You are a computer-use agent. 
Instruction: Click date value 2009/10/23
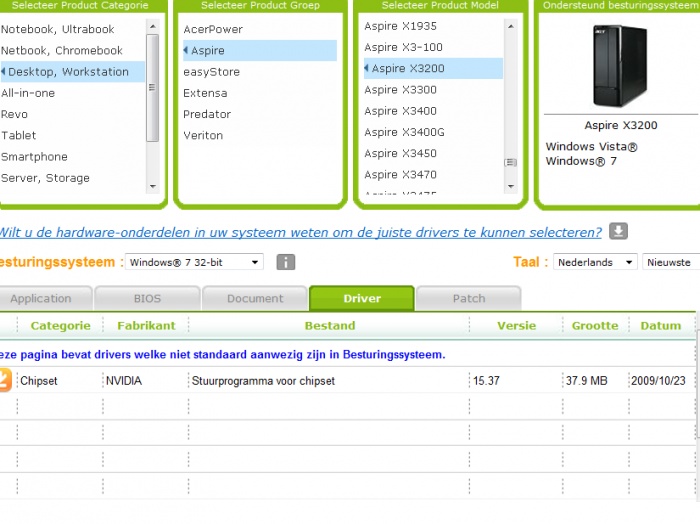pos(658,381)
